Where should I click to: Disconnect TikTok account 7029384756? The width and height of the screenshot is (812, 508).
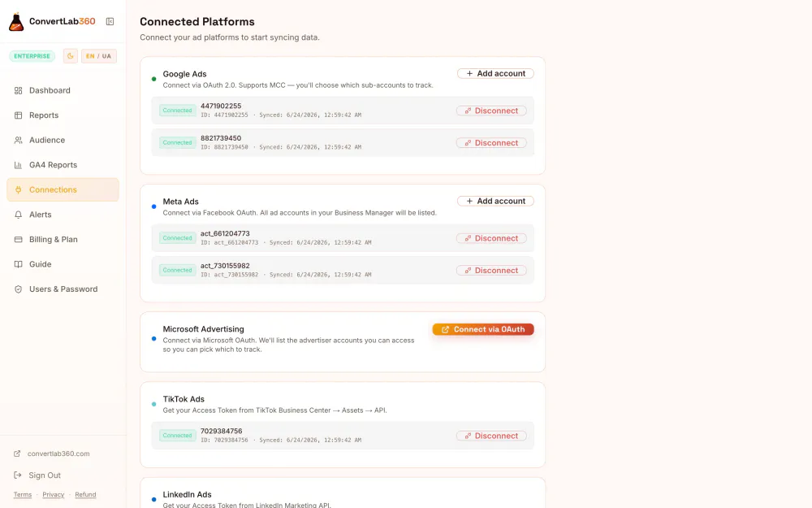pos(491,436)
